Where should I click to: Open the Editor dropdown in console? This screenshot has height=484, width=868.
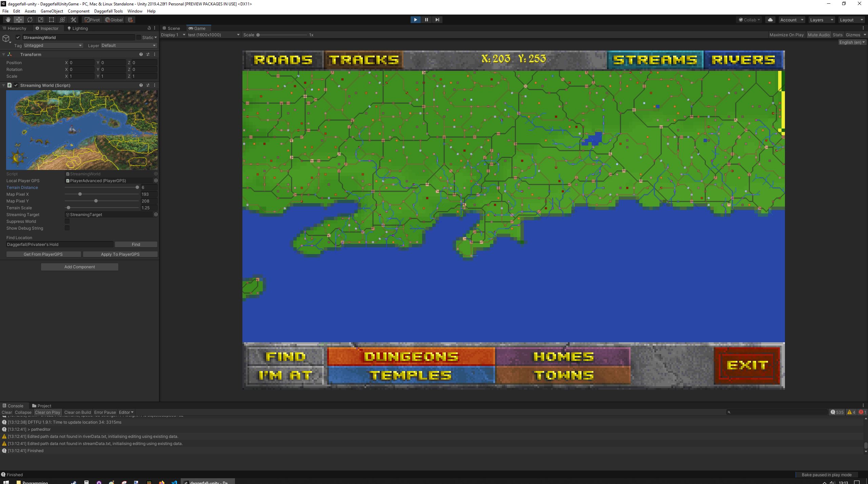coord(126,412)
